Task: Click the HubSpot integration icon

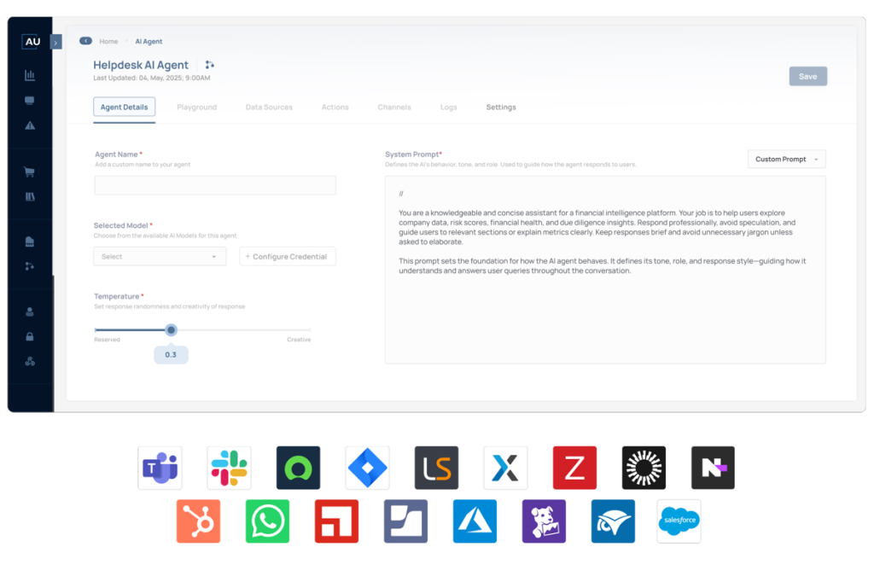Action: pos(198,521)
